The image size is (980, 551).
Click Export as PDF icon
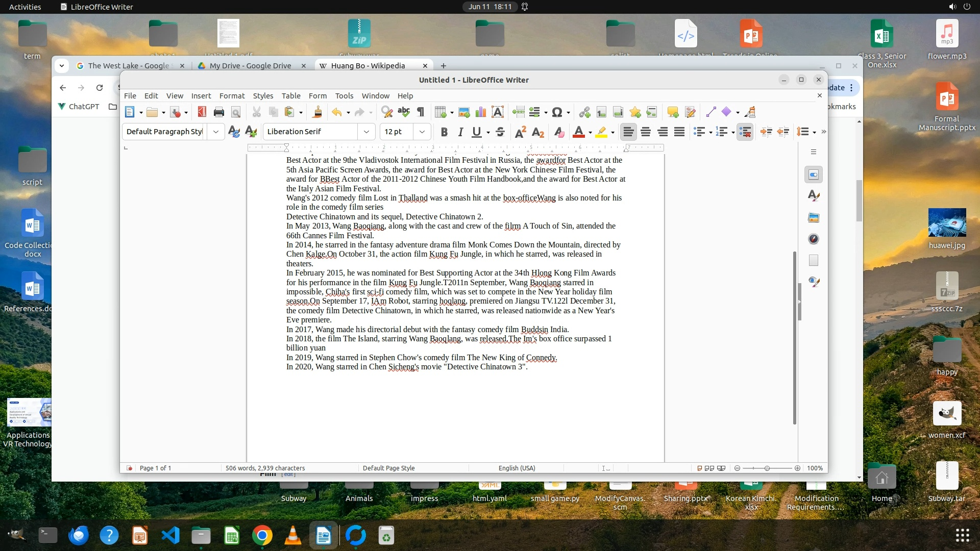tap(202, 112)
